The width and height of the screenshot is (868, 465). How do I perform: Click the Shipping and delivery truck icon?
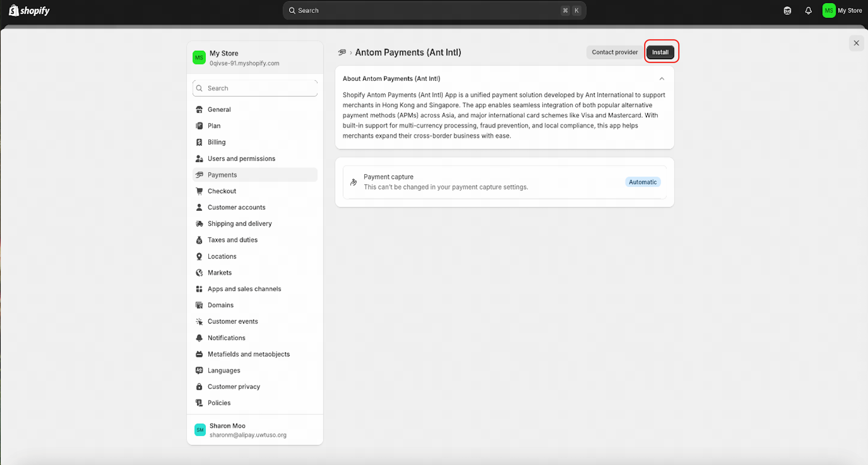tap(199, 223)
